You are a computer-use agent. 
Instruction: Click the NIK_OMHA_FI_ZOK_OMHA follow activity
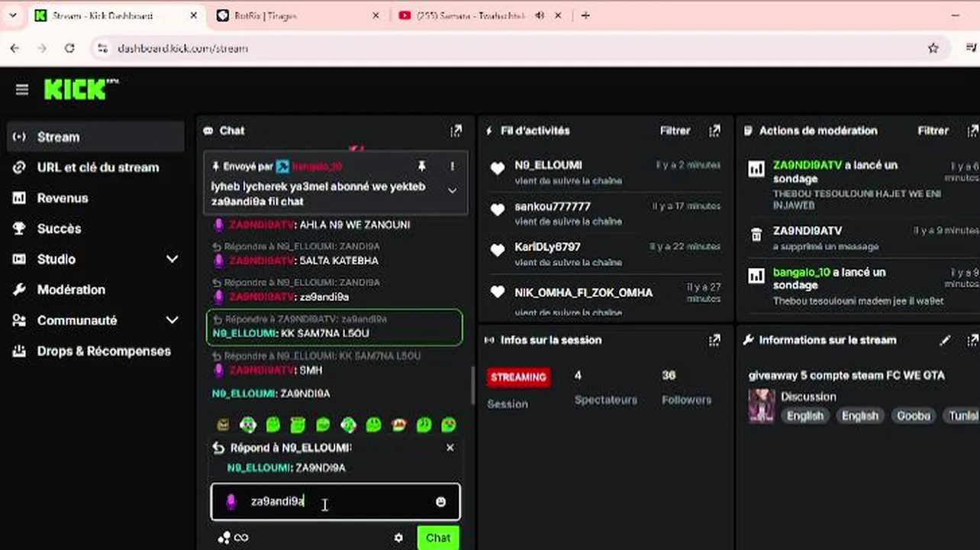click(x=604, y=299)
